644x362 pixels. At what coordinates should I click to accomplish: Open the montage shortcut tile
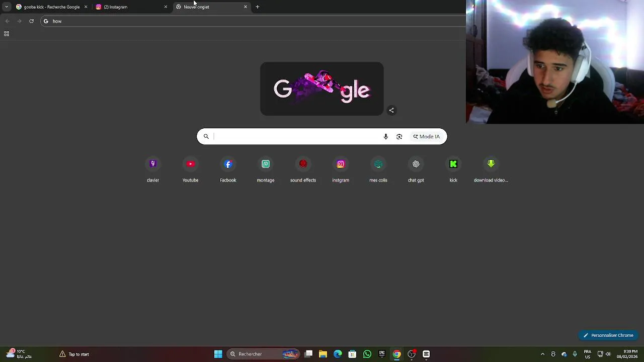coord(266,169)
